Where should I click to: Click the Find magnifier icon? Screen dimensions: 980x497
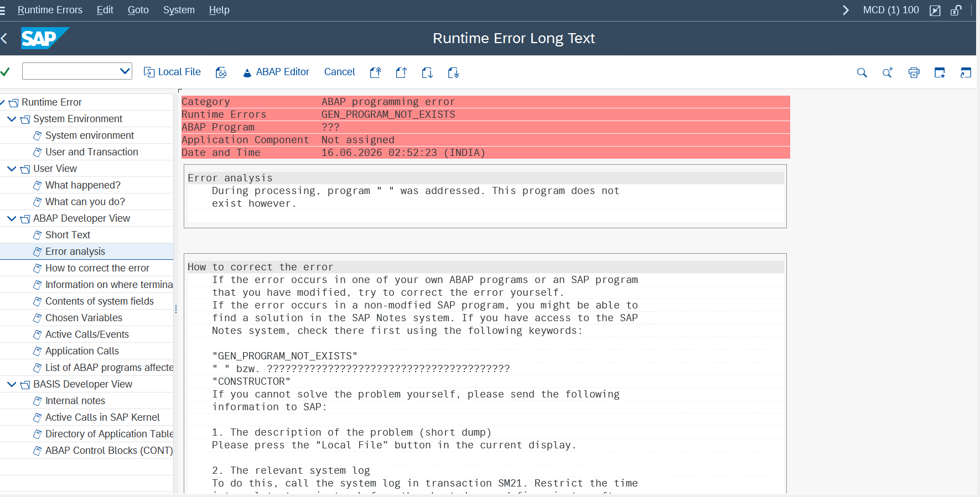tap(862, 72)
